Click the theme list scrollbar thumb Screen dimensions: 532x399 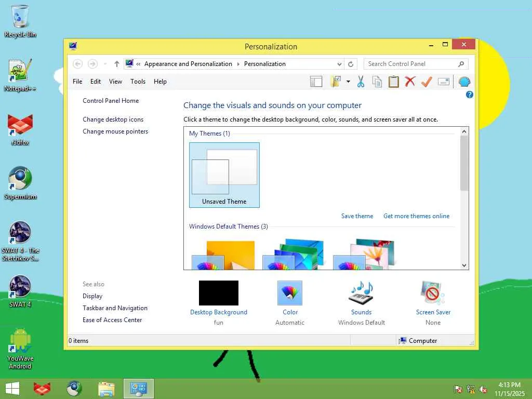pos(464,163)
